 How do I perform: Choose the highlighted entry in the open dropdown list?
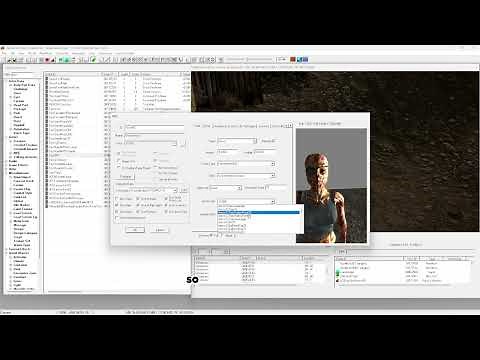tap(258, 212)
